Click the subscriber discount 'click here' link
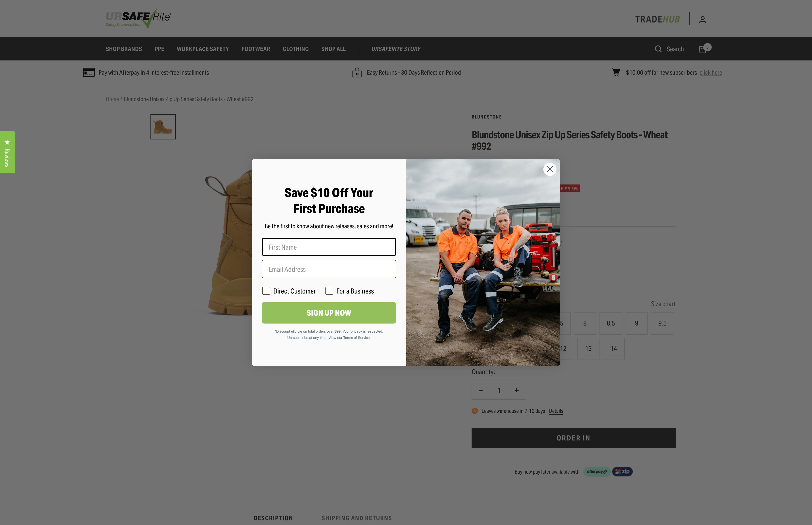 [711, 72]
